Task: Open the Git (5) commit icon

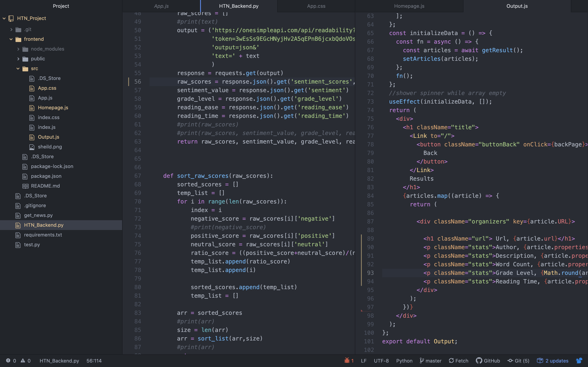Action: click(510, 360)
